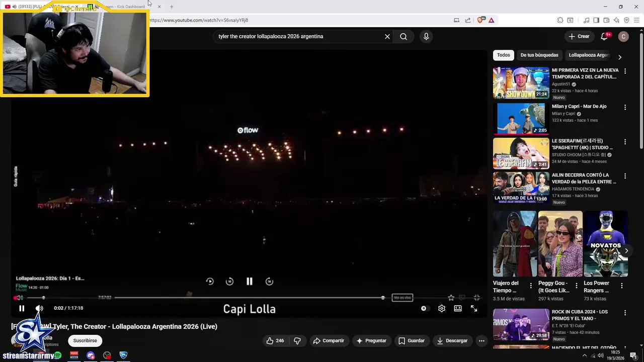
Task: Open the Brave playlist music note icon
Action: tap(586, 20)
